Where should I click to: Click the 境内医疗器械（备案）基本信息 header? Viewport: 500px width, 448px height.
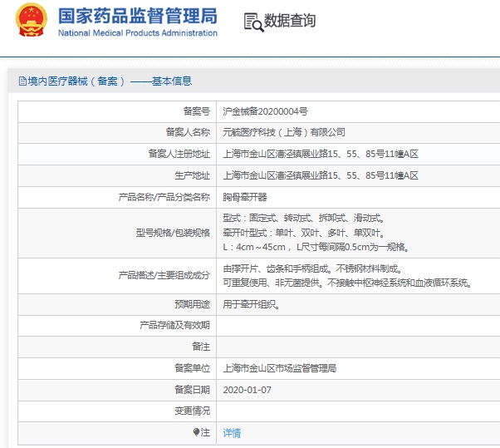(x=105, y=81)
